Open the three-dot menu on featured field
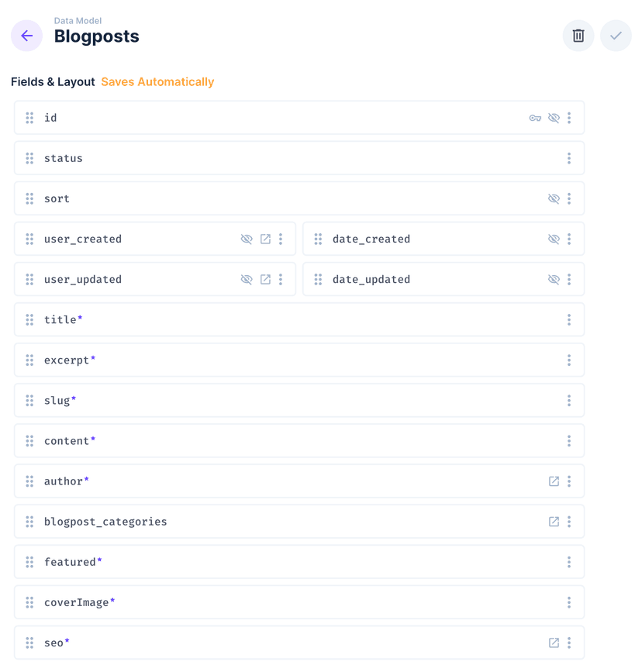This screenshot has height=672, width=642. [569, 561]
